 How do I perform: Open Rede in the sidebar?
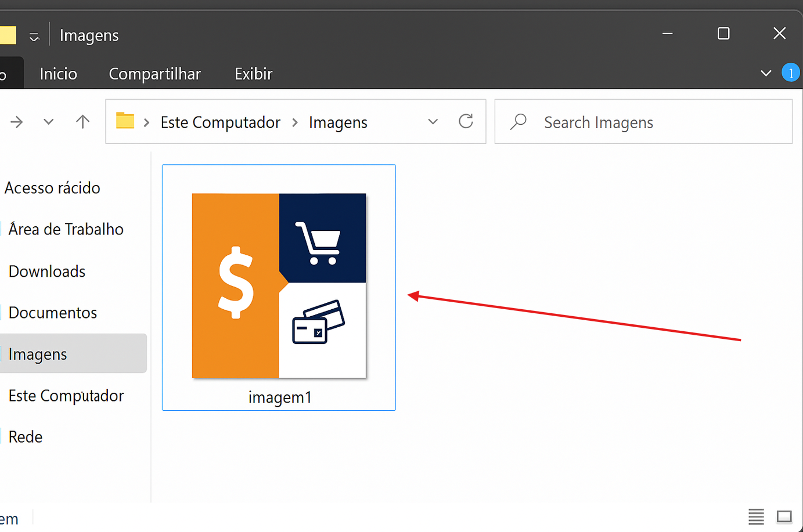[x=26, y=437]
